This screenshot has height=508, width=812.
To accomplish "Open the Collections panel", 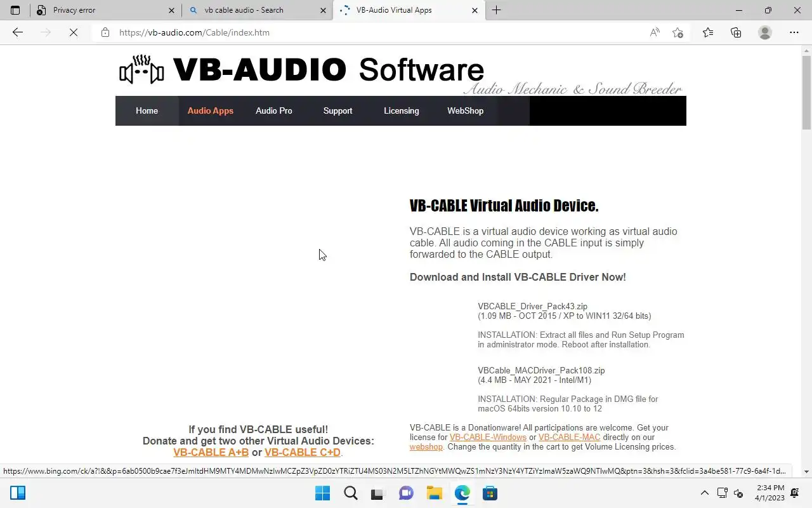I will point(736,32).
